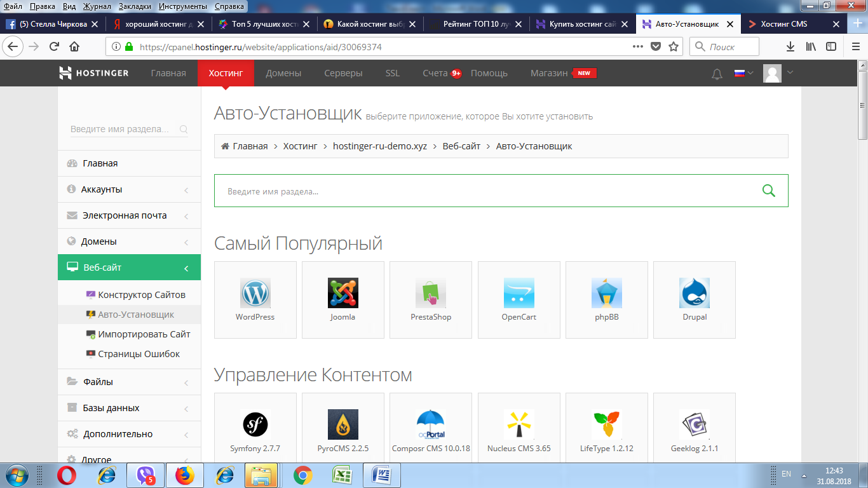Choose the PrestaShop app icon
The width and height of the screenshot is (868, 488).
[x=430, y=294]
